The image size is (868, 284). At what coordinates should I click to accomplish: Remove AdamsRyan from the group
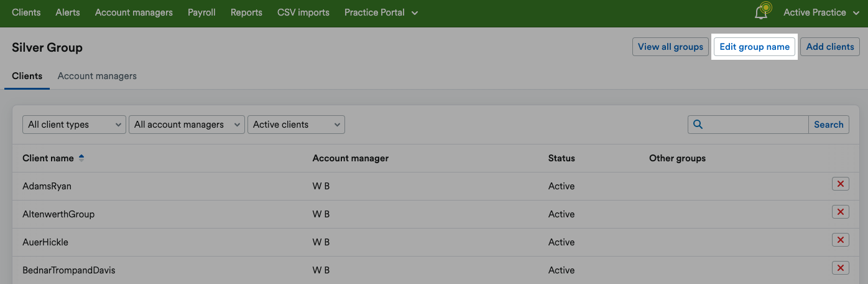coord(840,184)
